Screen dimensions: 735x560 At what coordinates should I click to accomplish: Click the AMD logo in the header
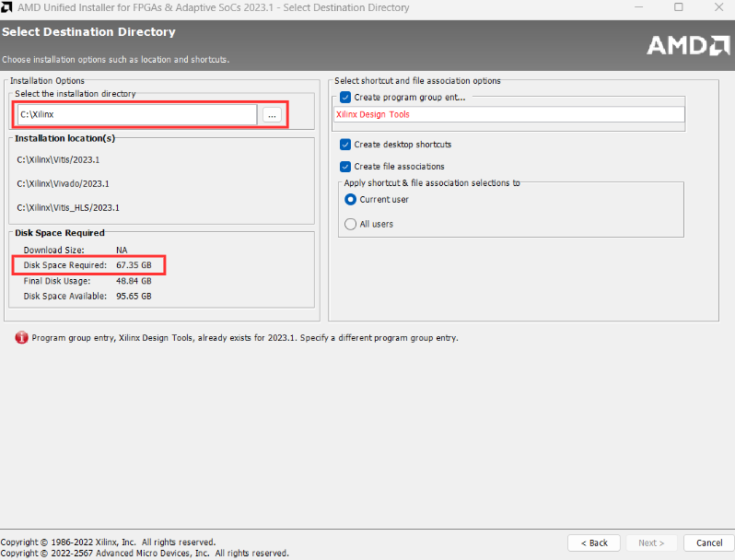coord(687,44)
